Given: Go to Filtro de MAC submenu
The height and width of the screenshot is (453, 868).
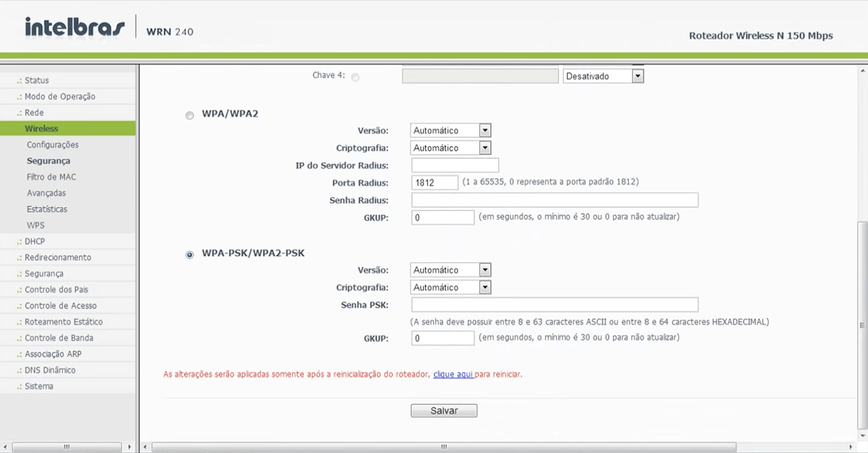Looking at the screenshot, I should tap(51, 177).
